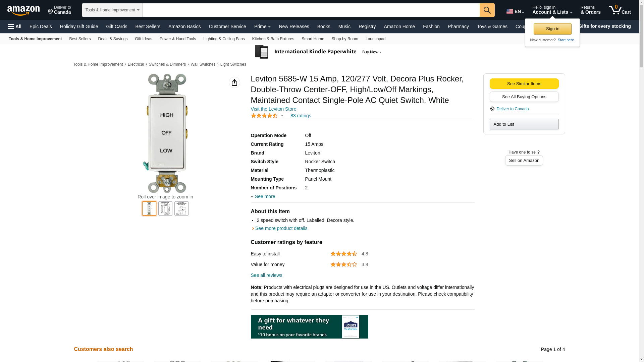Select the second product thumbnail

(165, 208)
